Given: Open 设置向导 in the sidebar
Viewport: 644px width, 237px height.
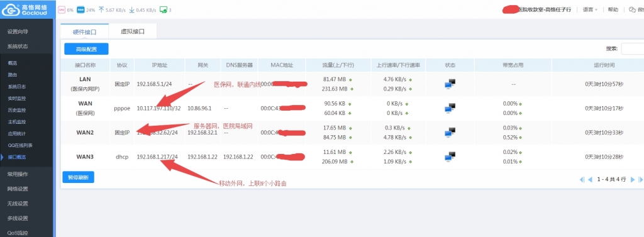Looking at the screenshot, I should click(x=18, y=31).
